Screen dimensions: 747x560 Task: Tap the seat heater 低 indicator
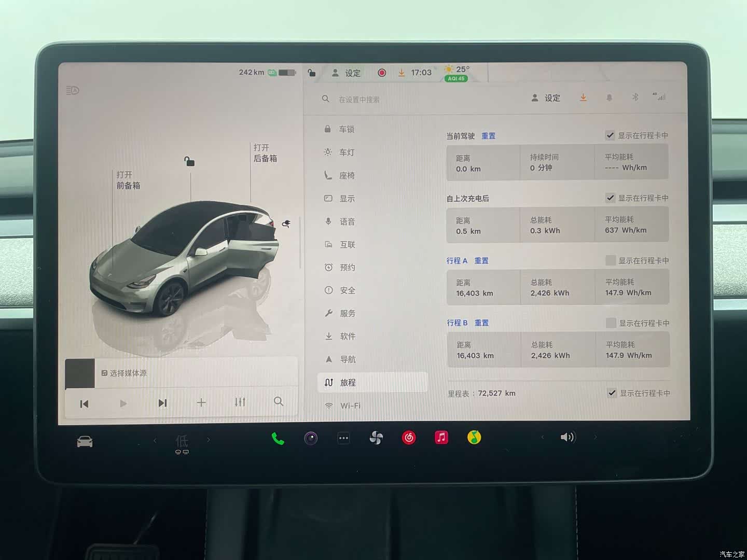pos(182,444)
